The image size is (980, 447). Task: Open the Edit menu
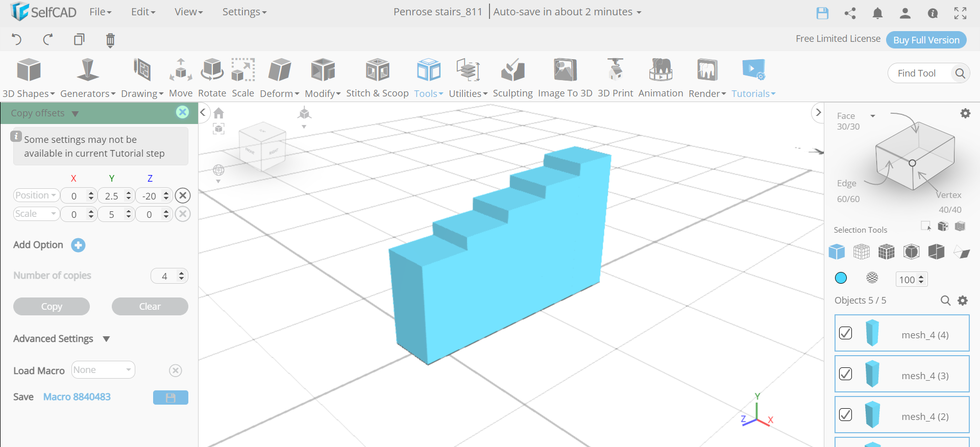coord(143,12)
